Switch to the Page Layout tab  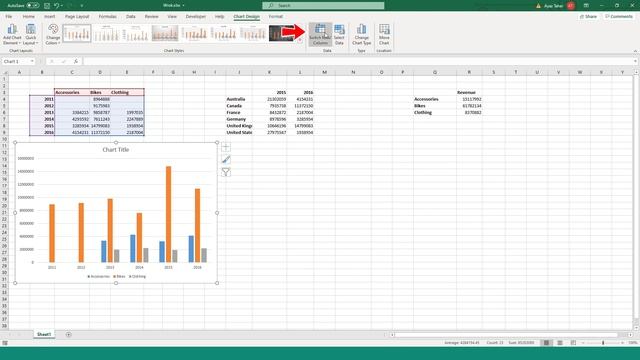coord(77,16)
